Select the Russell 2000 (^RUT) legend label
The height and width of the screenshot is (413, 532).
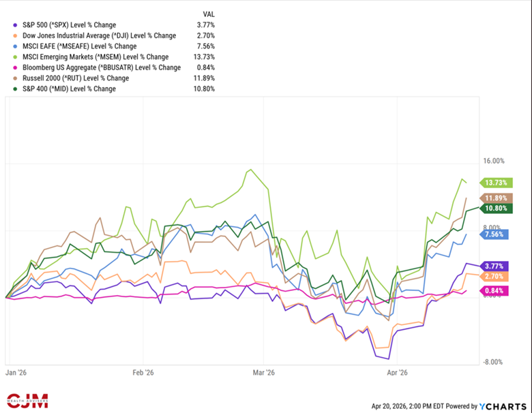tap(68, 78)
